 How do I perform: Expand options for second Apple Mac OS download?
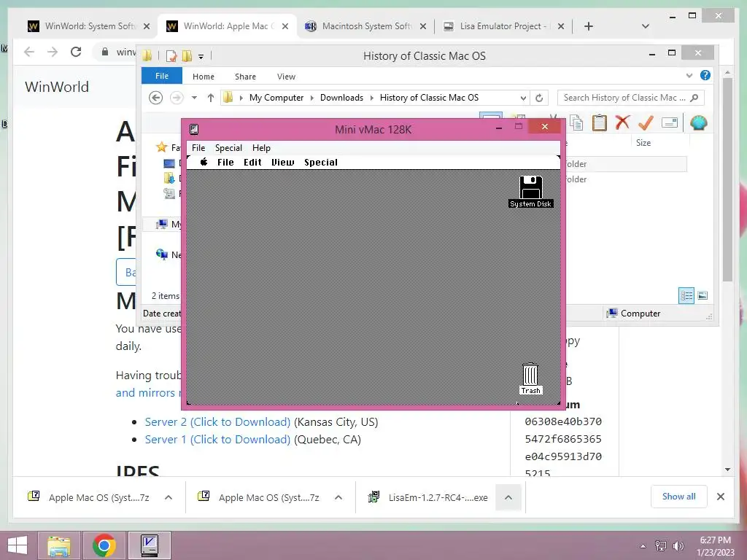coord(338,497)
